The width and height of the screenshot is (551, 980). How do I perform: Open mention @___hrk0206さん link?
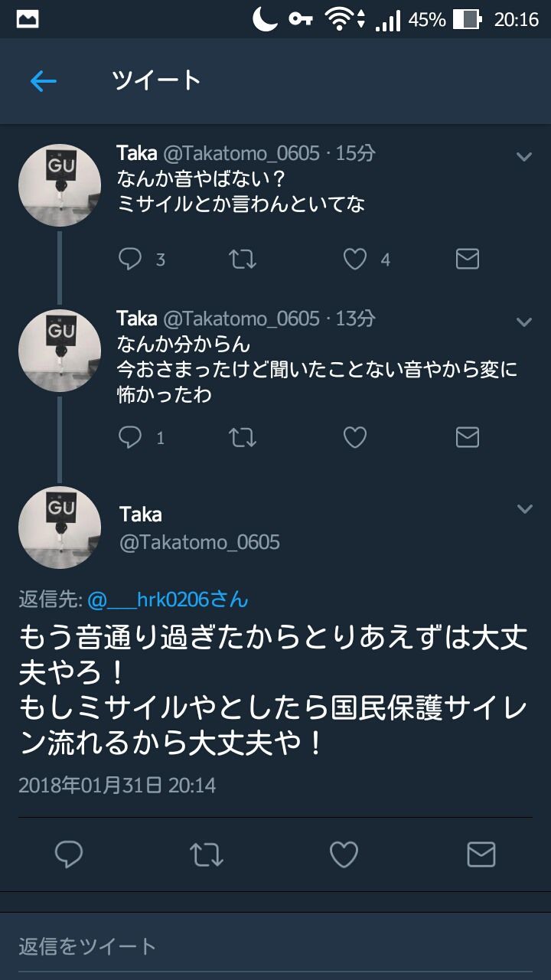click(168, 599)
